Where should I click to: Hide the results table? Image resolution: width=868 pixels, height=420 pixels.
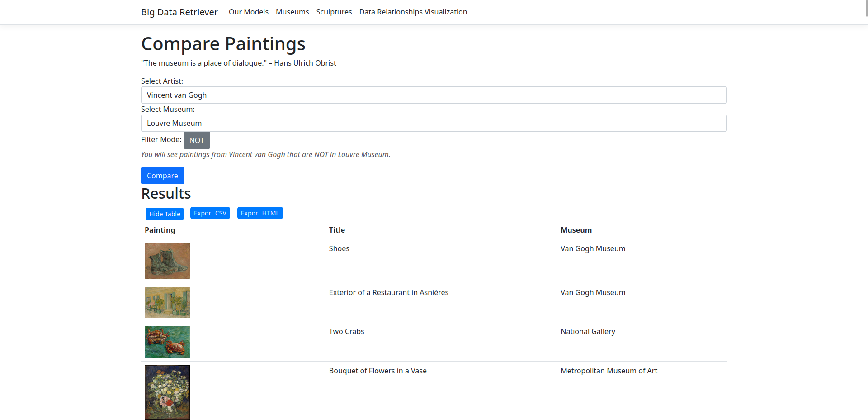(x=165, y=214)
